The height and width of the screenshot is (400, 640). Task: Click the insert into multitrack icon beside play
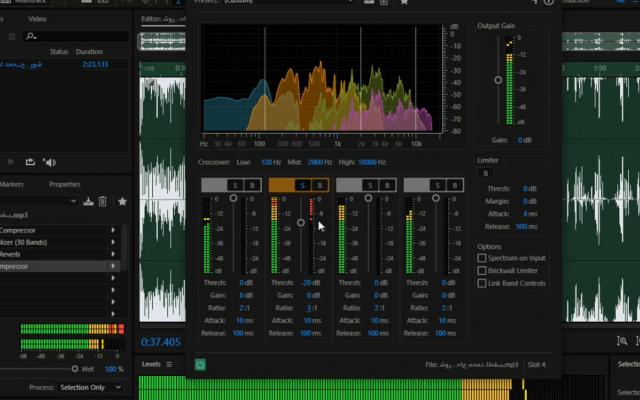pyautogui.click(x=30, y=162)
